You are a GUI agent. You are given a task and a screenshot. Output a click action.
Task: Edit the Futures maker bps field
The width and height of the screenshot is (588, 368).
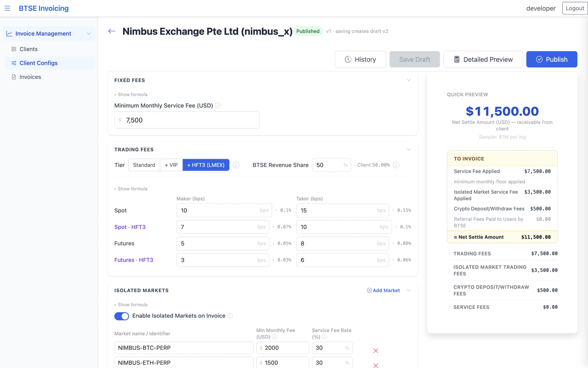pos(223,243)
